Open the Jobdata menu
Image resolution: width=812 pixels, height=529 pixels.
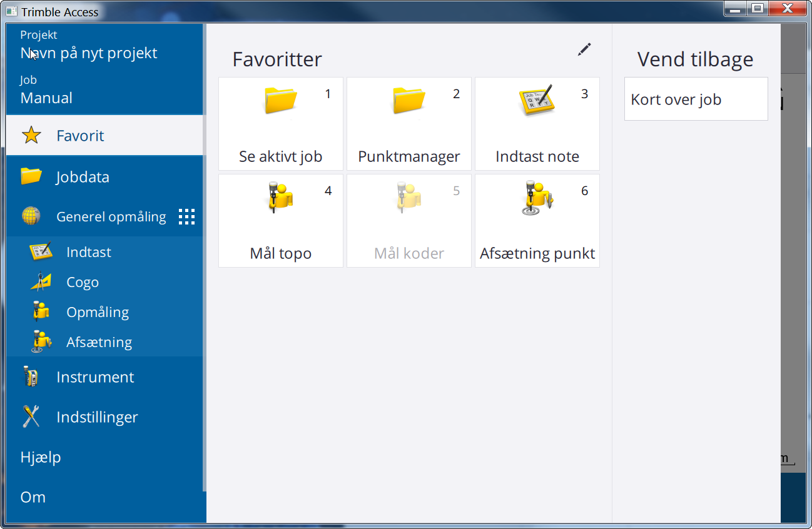[x=104, y=176]
